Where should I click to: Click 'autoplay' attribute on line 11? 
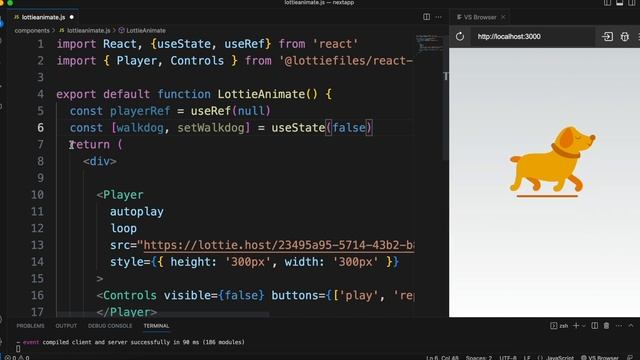point(137,212)
